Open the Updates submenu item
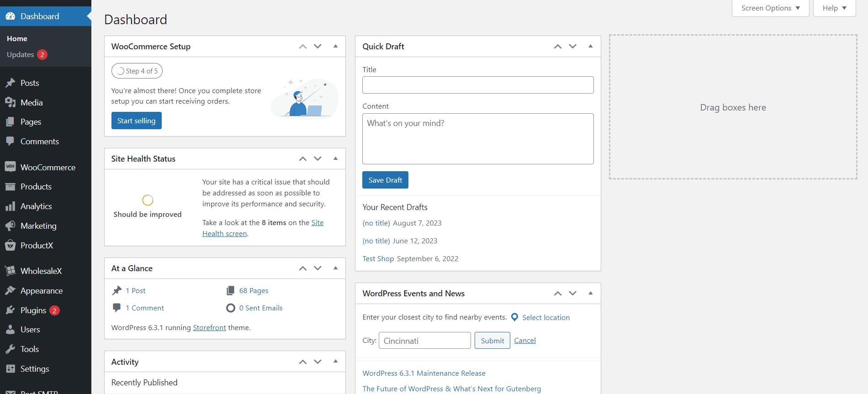 [27, 55]
